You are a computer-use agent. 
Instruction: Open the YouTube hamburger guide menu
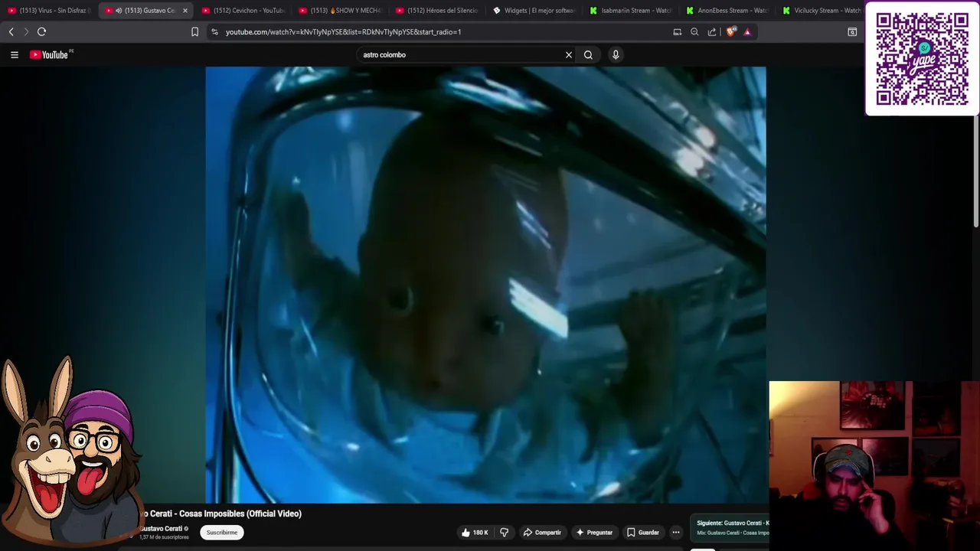coord(14,54)
